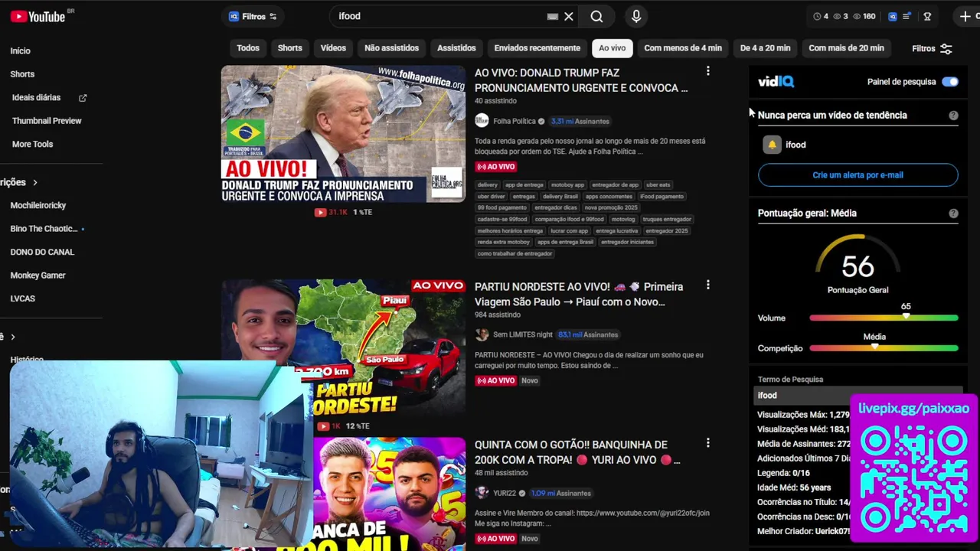
Task: Click the 'nova promoção 2025' tag
Action: 611,207
